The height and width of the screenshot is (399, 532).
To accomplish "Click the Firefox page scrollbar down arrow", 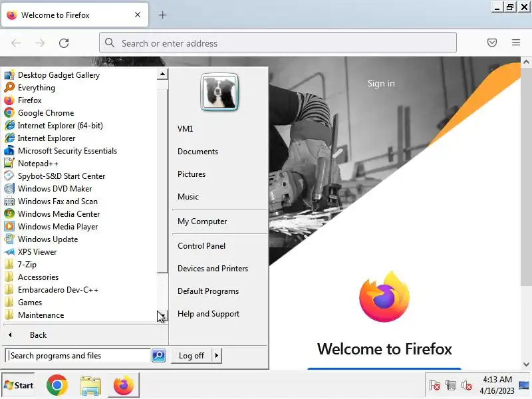I will 526,364.
